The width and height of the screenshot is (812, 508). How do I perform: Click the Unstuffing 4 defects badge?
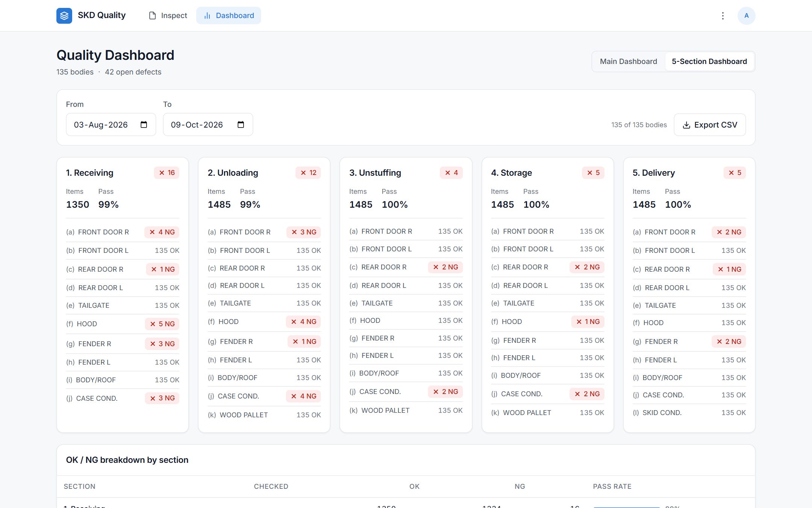451,173
